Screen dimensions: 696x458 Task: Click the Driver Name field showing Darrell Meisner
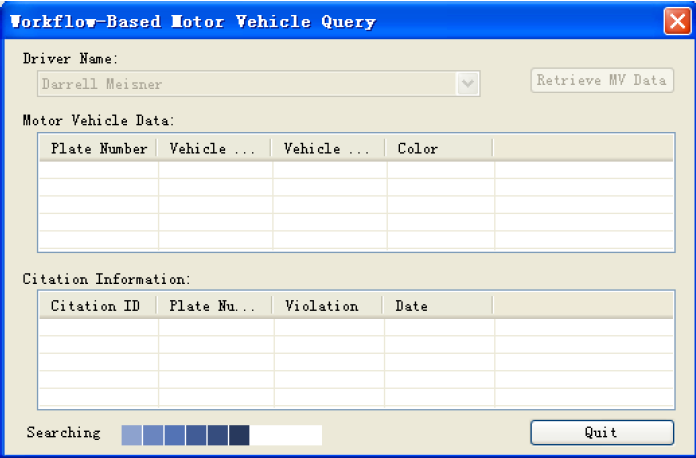tap(258, 83)
